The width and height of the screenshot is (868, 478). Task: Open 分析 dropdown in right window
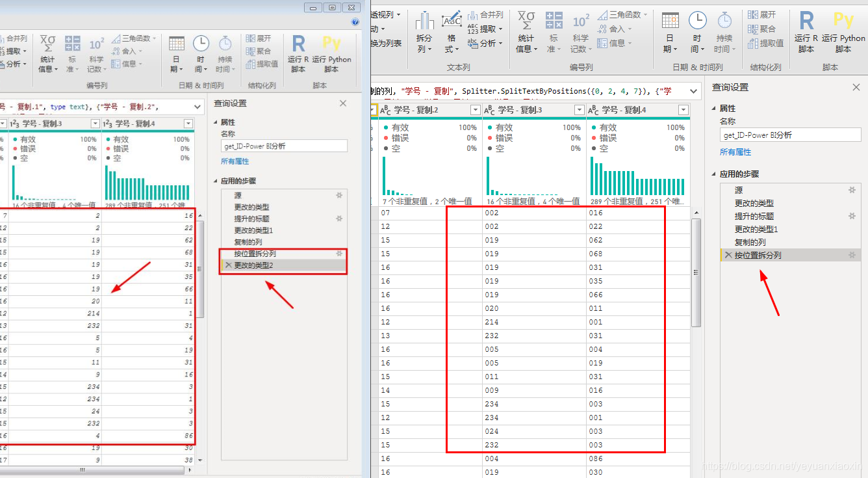485,43
